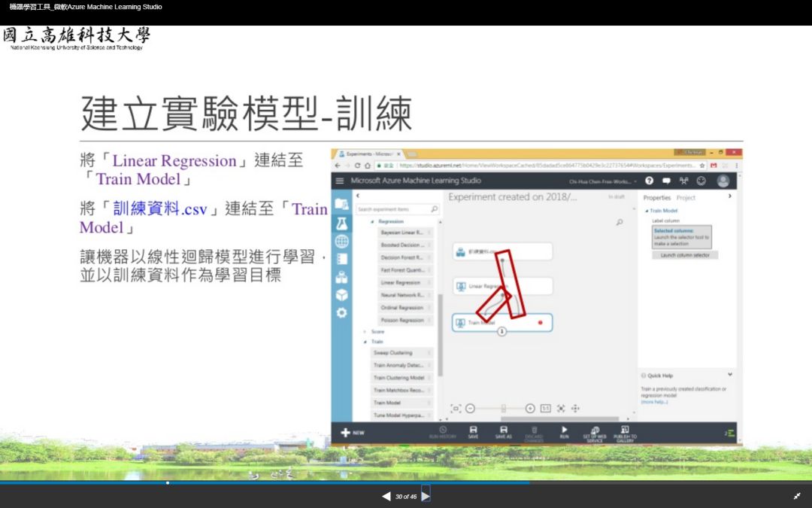Select Poisson Regression module
This screenshot has height=508, width=812.
405,321
